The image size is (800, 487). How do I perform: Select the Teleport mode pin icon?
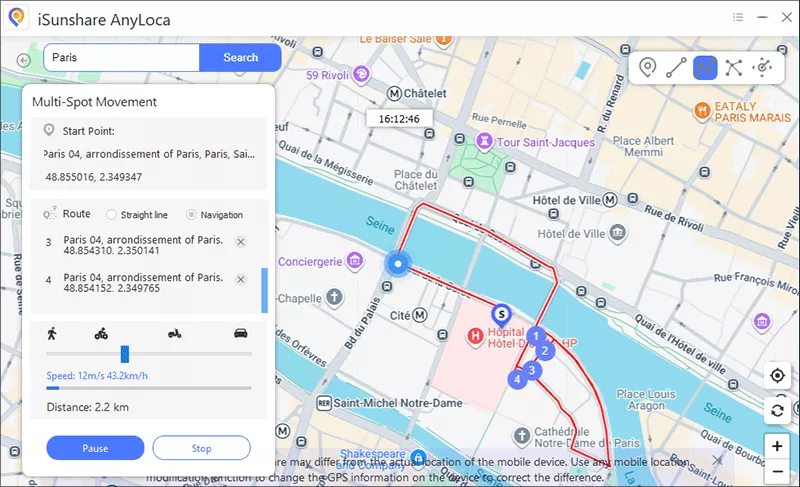pyautogui.click(x=648, y=68)
